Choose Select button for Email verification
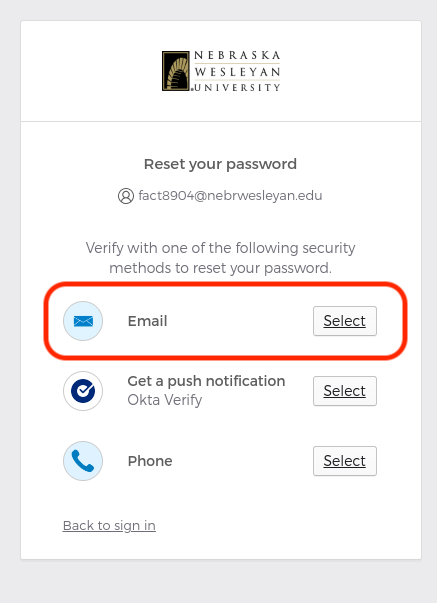Screen dimensions: 437x603 pos(345,321)
